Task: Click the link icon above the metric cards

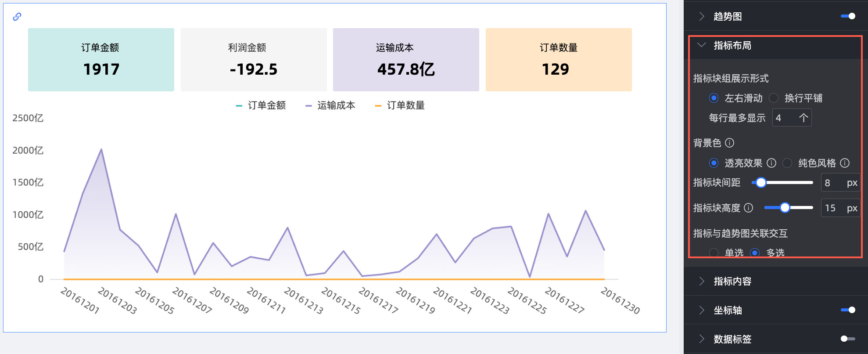Action: tap(17, 17)
